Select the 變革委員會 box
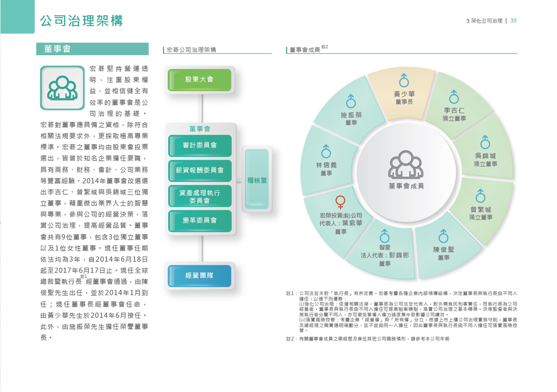Image resolution: width=557 pixels, height=392 pixels. (200, 221)
